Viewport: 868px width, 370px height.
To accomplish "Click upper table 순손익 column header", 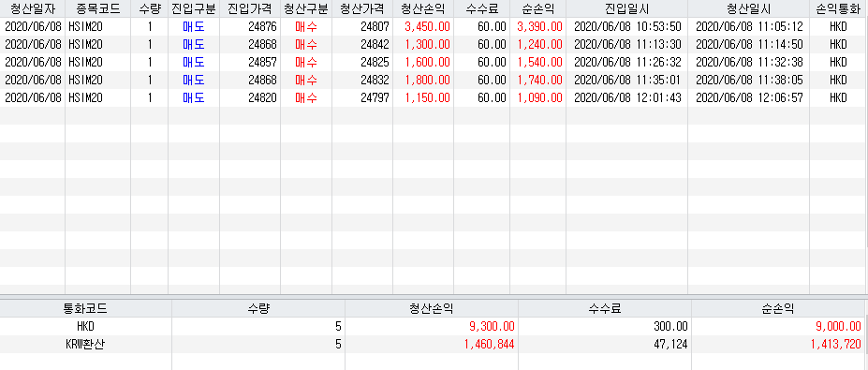I will [538, 8].
